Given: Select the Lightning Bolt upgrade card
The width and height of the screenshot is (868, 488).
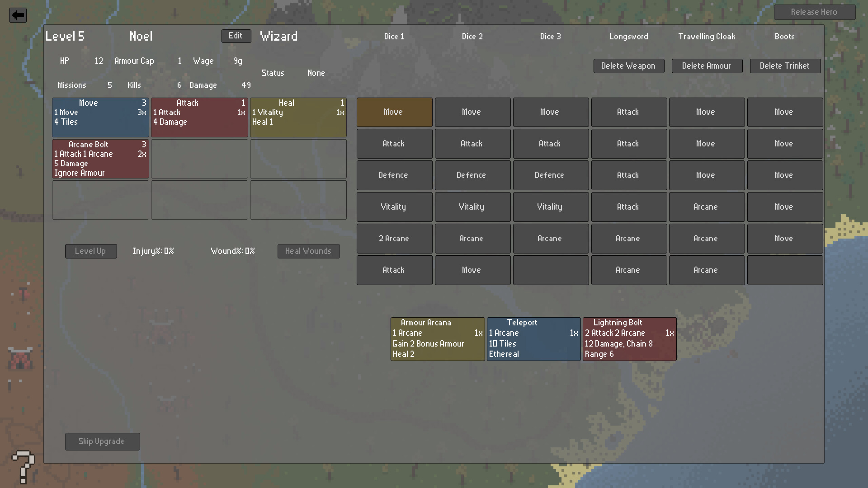Looking at the screenshot, I should tap(629, 338).
